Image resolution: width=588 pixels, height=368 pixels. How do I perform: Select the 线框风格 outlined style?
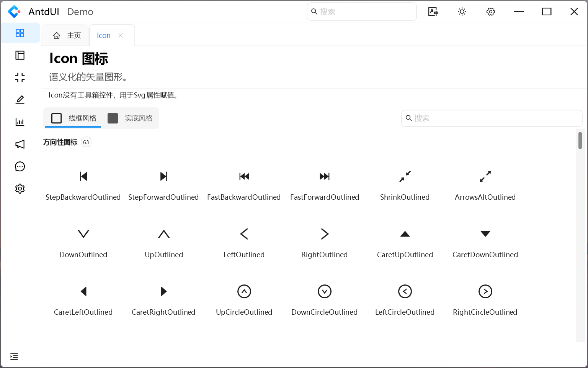coord(73,118)
